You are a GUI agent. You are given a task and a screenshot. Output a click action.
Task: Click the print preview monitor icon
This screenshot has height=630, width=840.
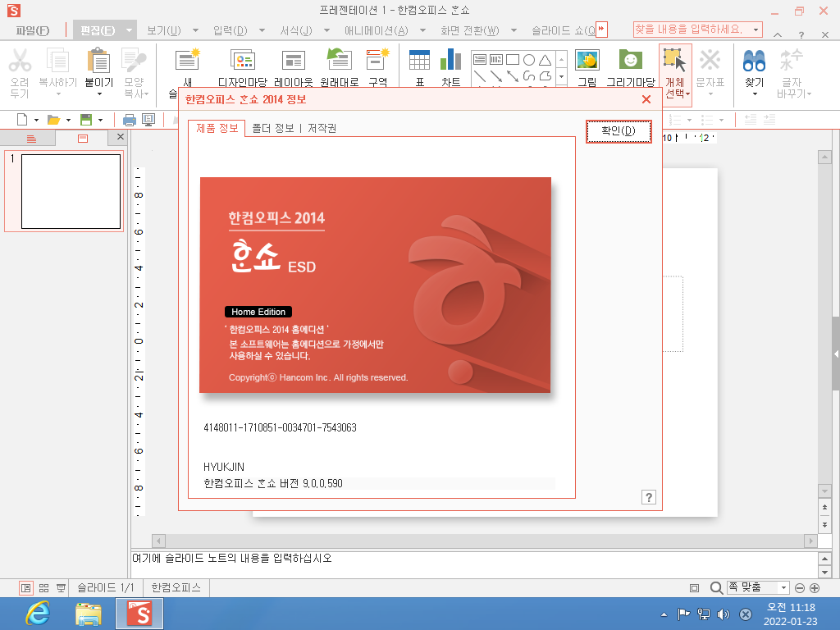(148, 120)
